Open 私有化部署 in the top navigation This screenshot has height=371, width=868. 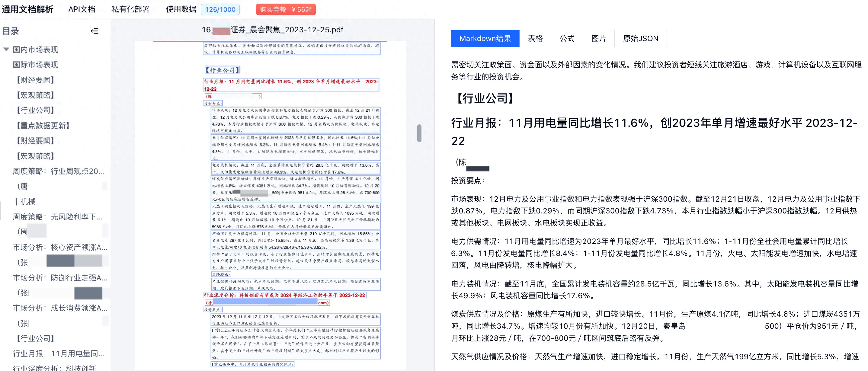coord(130,9)
